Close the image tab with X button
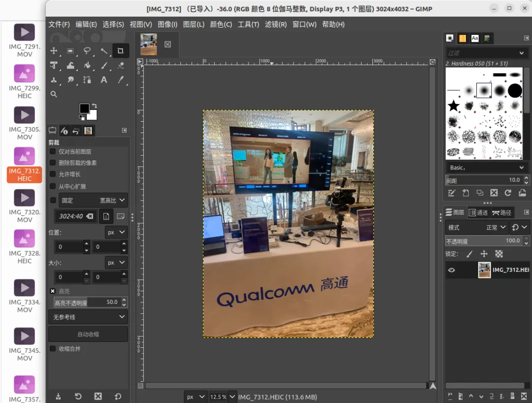 click(167, 44)
